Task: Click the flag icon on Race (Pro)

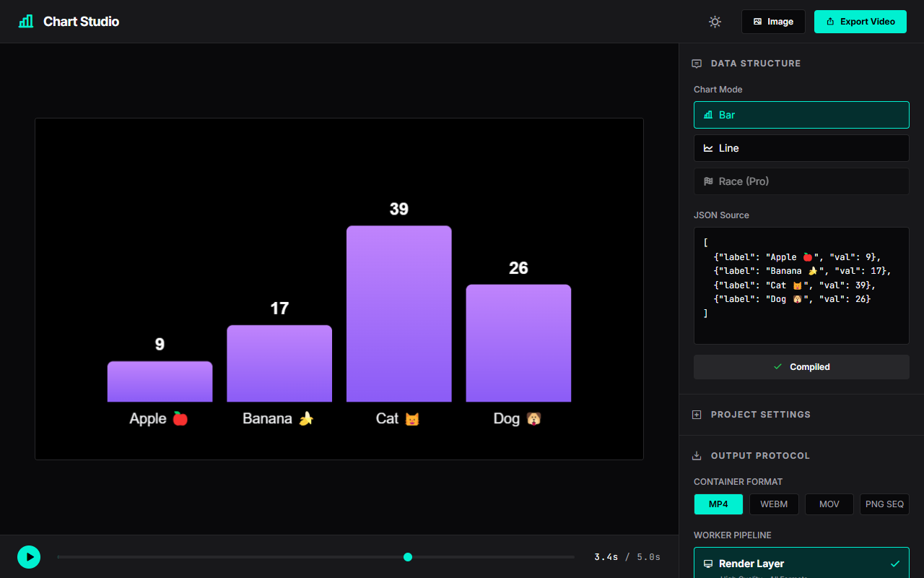Action: click(707, 181)
